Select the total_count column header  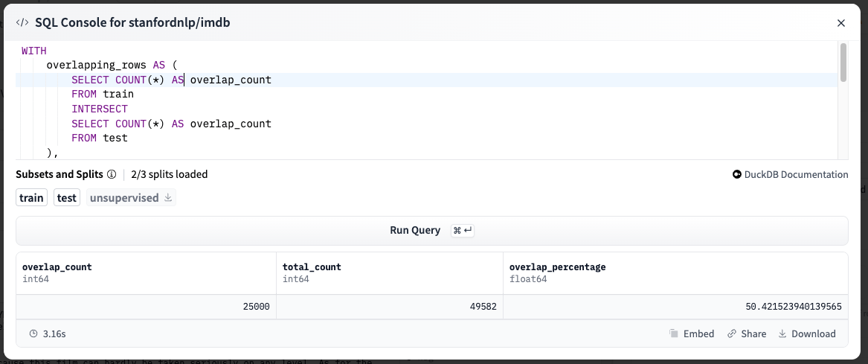312,266
